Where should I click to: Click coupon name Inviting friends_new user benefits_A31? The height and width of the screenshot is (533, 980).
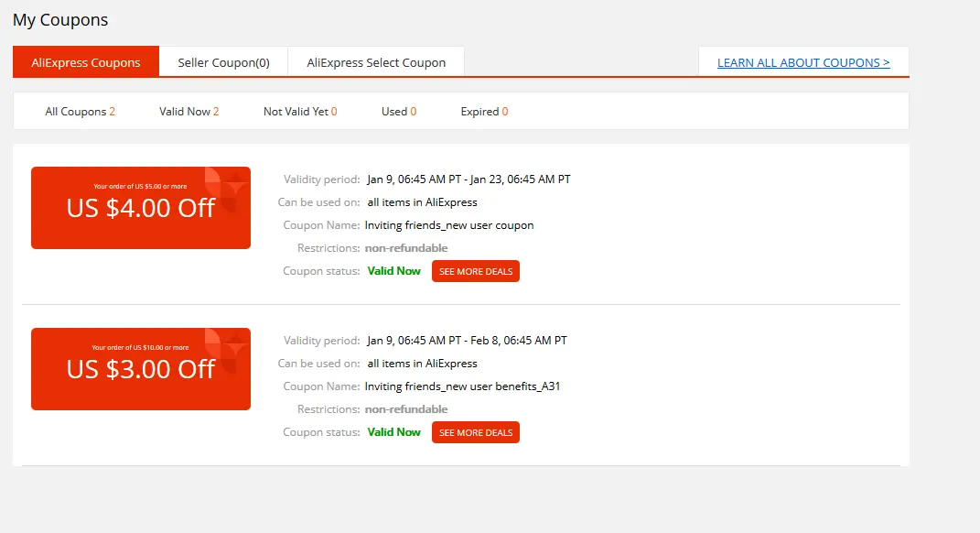tap(462, 386)
